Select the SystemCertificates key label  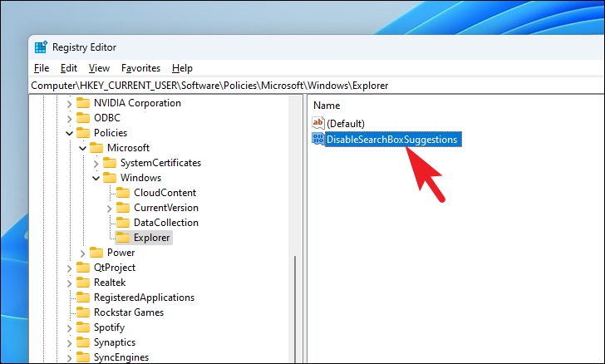(x=160, y=163)
